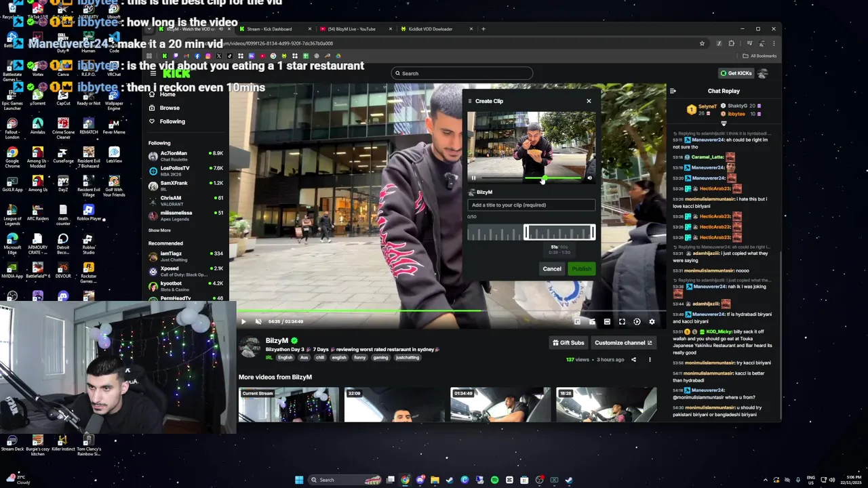The height and width of the screenshot is (488, 868).
Task: Open LosPollosTV channel in Following list
Action: [186, 170]
